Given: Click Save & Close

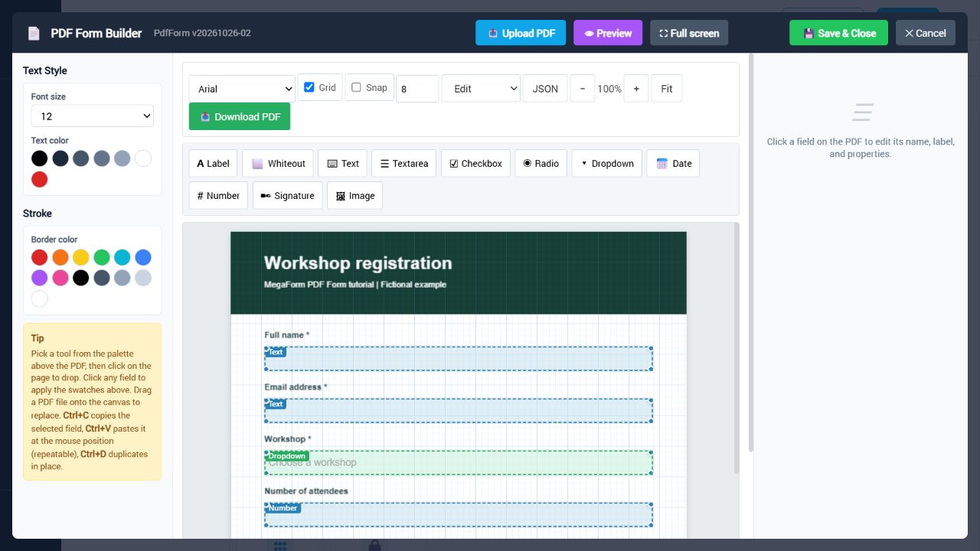Looking at the screenshot, I should pos(838,33).
